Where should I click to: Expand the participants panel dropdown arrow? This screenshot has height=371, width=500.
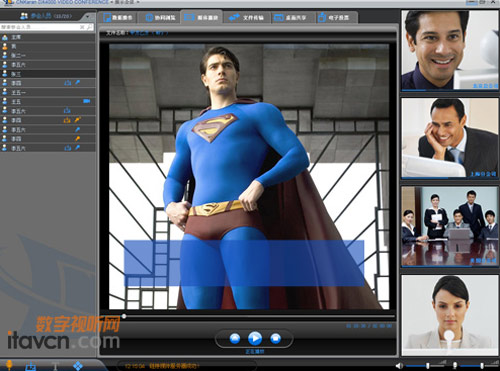88,16
